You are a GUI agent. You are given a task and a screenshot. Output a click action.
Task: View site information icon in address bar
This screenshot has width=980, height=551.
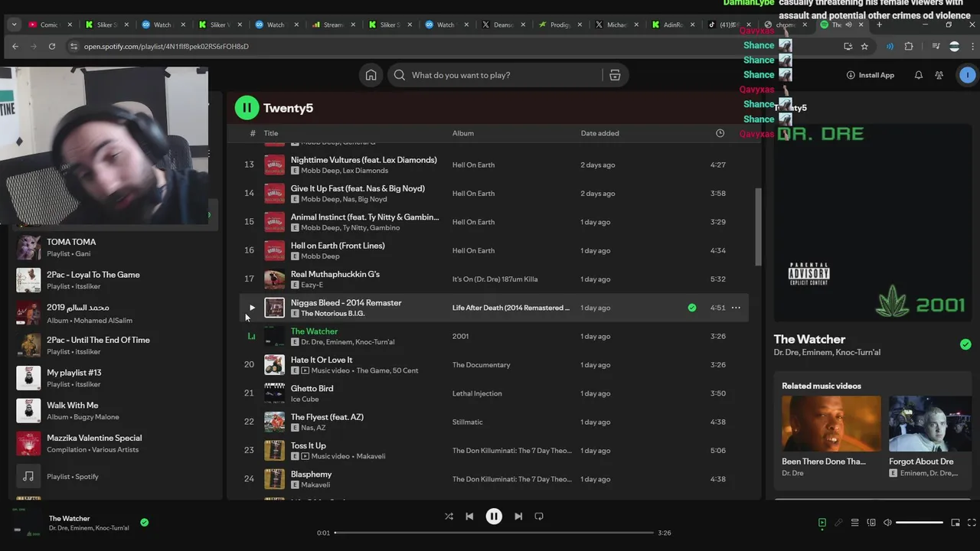(73, 47)
